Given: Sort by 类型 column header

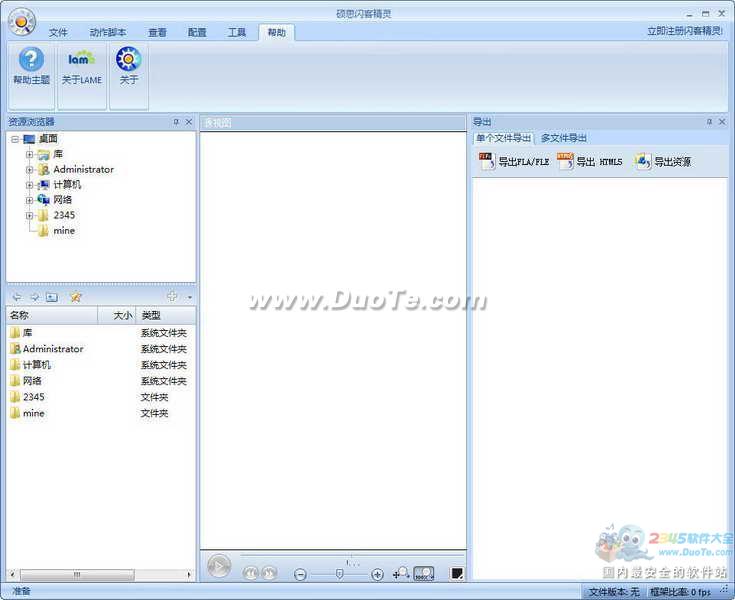Looking at the screenshot, I should pyautogui.click(x=166, y=315).
